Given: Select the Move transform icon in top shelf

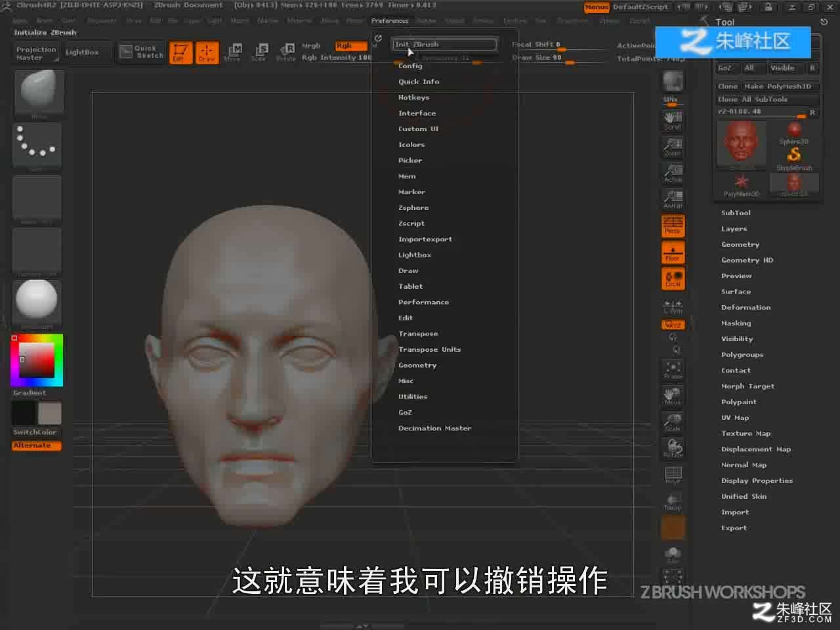Looking at the screenshot, I should coord(232,52).
